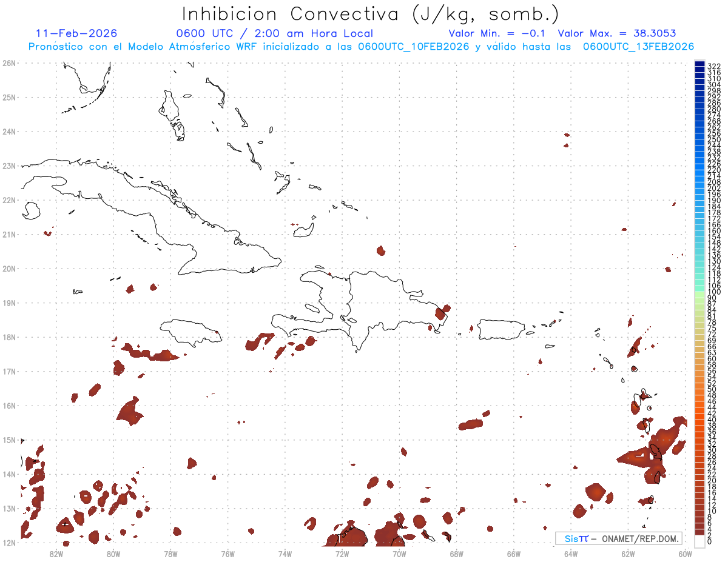Viewport: 728px width, 562px height.
Task: Click the '13N' latitude axis label
Action: pos(9,508)
